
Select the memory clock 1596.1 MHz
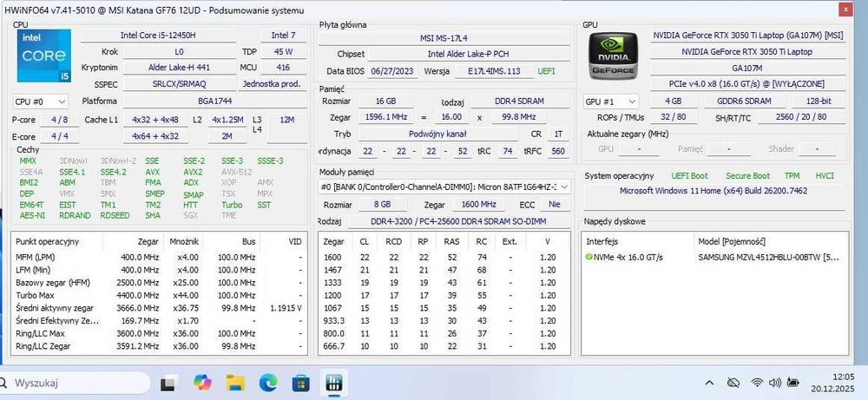386,117
